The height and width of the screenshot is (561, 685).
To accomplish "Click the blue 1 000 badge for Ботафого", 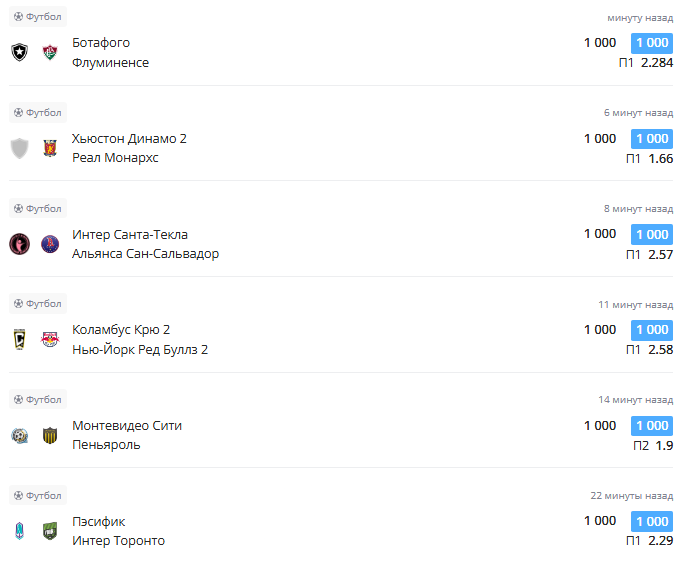I will pyautogui.click(x=652, y=43).
